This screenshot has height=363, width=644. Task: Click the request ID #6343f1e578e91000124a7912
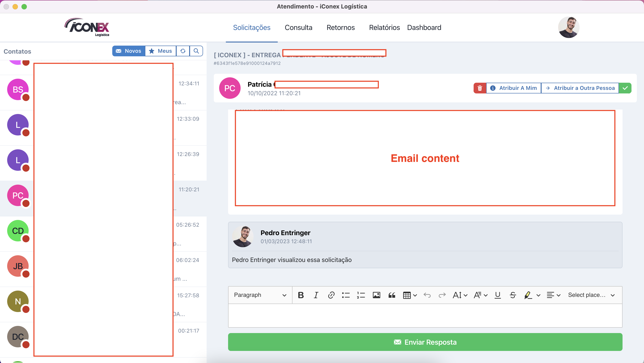click(247, 63)
